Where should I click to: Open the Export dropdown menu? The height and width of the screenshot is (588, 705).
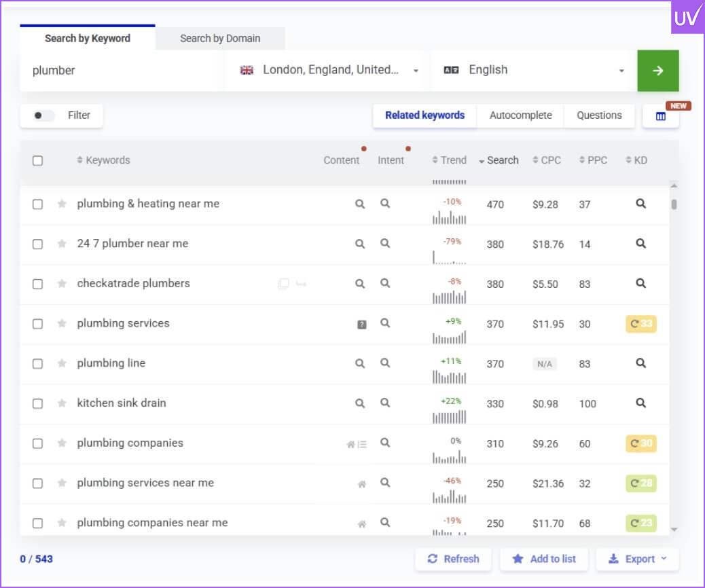tap(637, 559)
